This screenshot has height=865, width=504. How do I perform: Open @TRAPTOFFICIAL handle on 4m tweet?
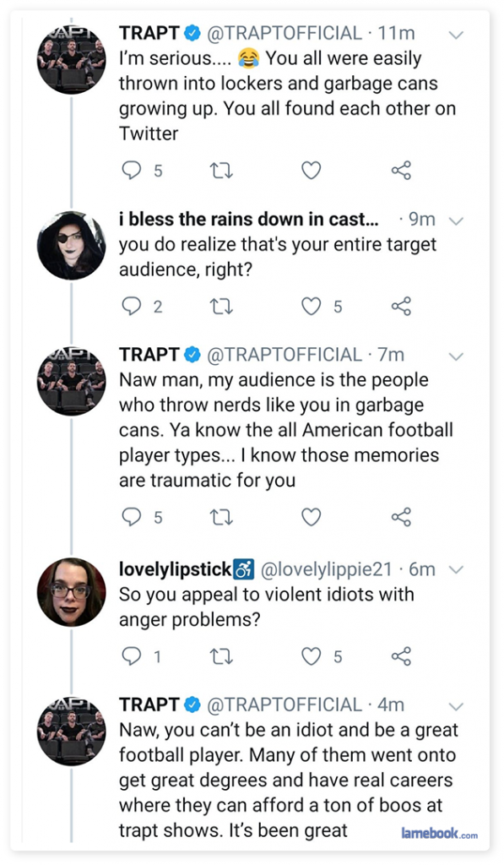point(284,705)
